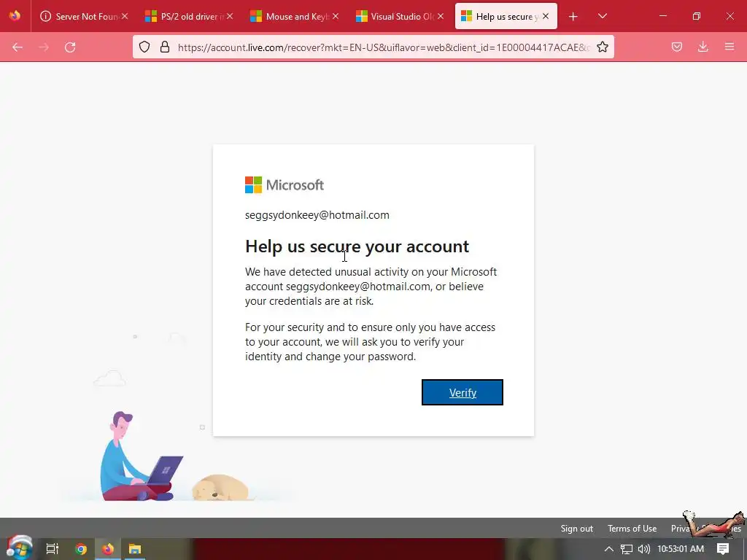Close the Mouse and Keyboard tab

coord(336,16)
